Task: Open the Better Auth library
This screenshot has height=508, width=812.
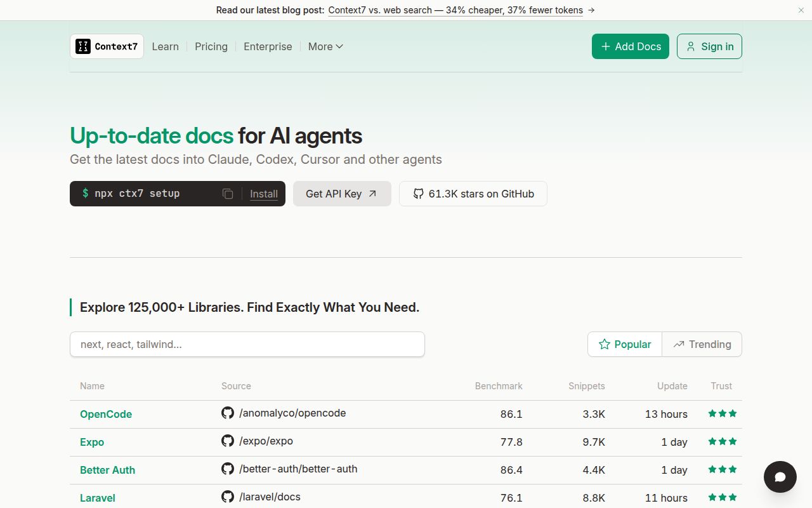Action: point(107,470)
